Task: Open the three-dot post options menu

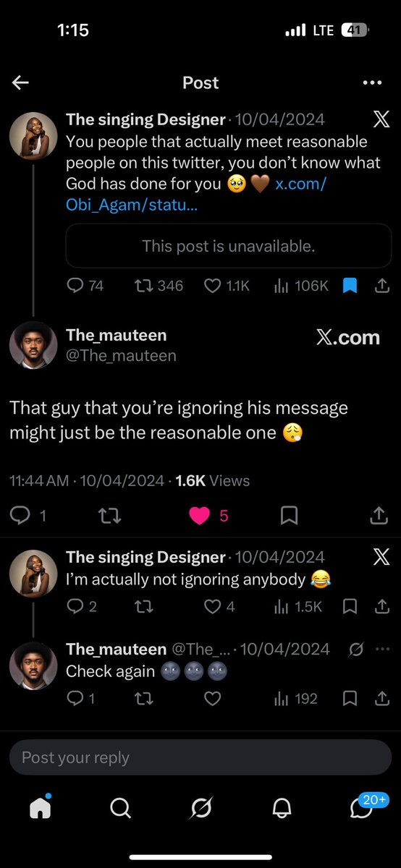Action: pos(372,82)
